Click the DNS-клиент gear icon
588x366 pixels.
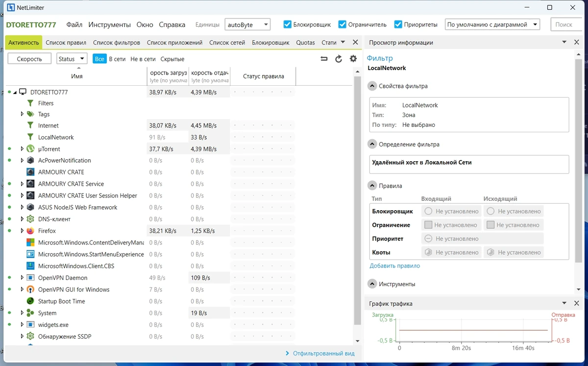point(30,219)
